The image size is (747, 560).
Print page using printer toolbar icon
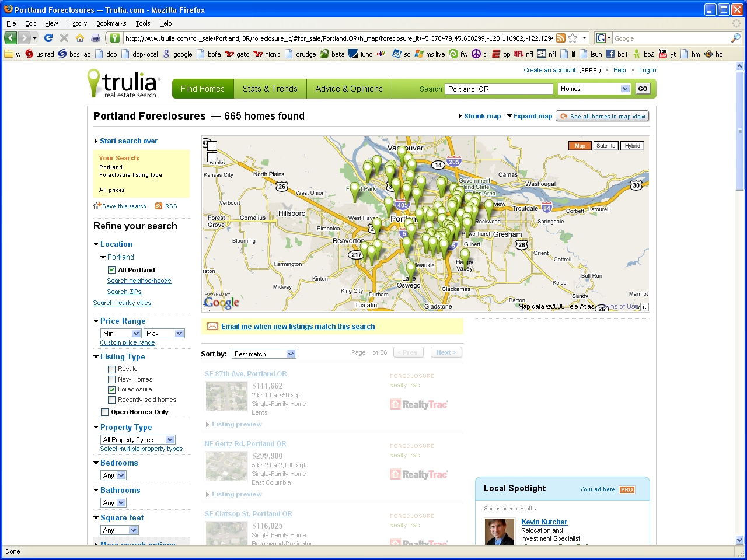coord(96,38)
